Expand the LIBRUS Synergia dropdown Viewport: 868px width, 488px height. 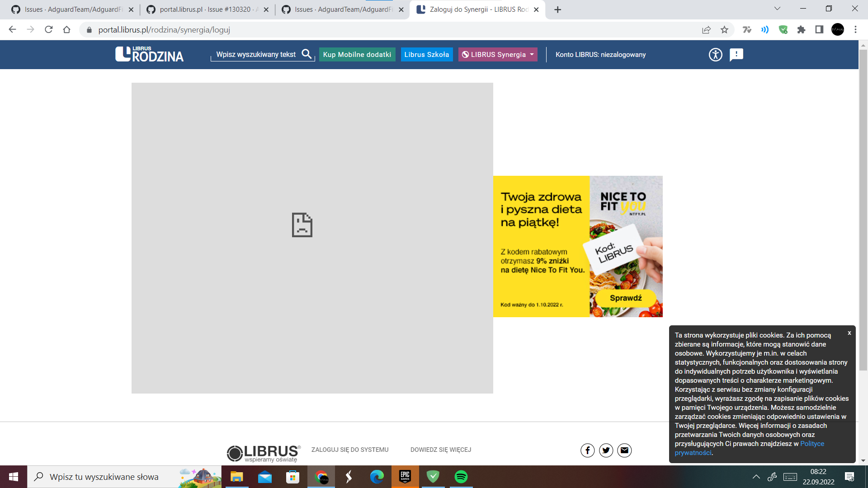coord(498,54)
